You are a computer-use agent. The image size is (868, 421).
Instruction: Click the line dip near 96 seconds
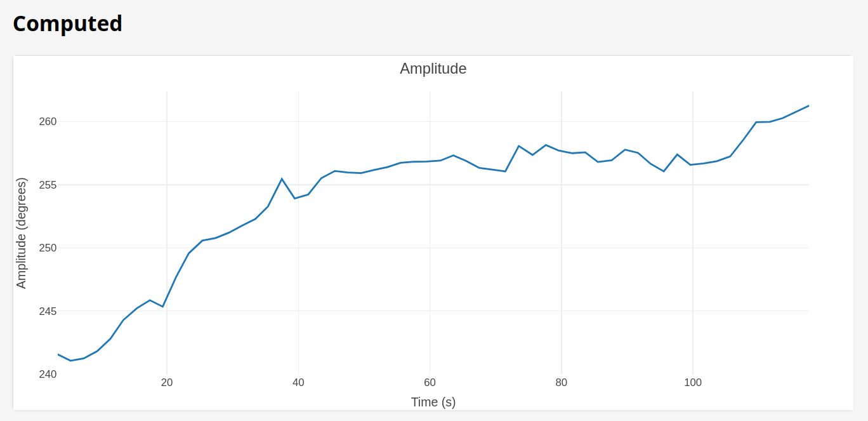[x=664, y=171]
